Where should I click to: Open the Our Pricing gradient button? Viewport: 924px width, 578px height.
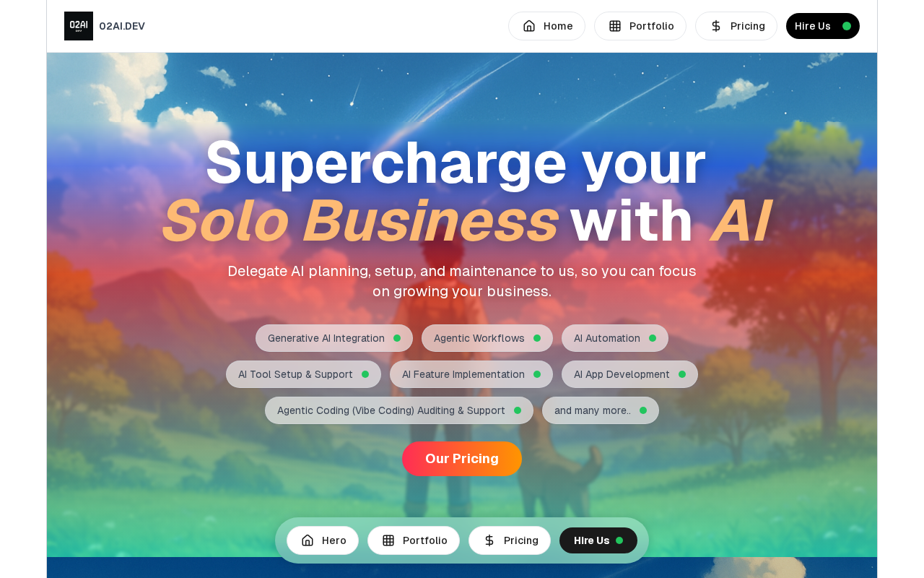pos(462,459)
